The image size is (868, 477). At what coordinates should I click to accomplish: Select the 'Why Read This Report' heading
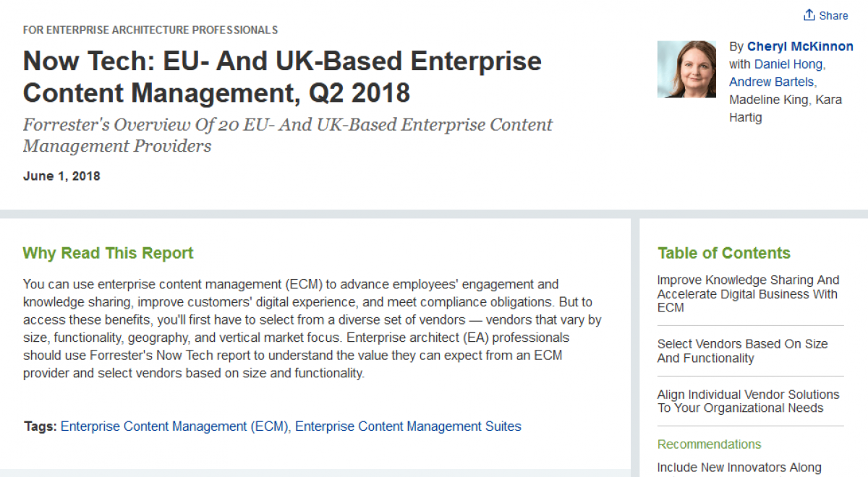coord(107,253)
